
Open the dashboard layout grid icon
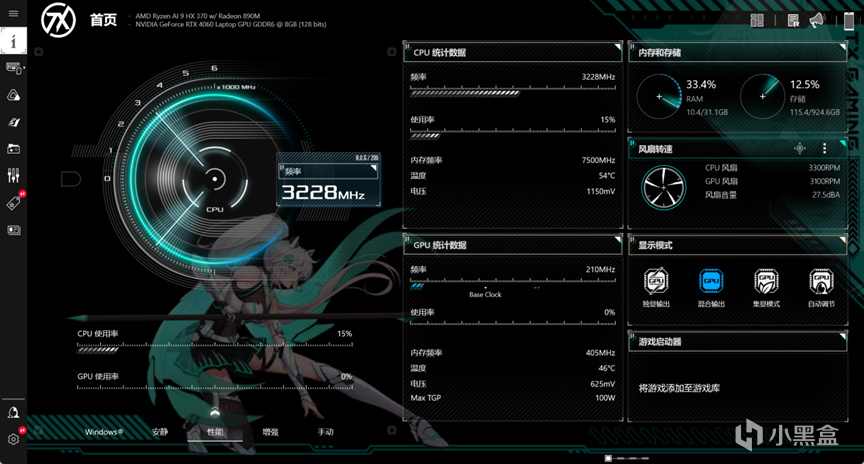757,20
